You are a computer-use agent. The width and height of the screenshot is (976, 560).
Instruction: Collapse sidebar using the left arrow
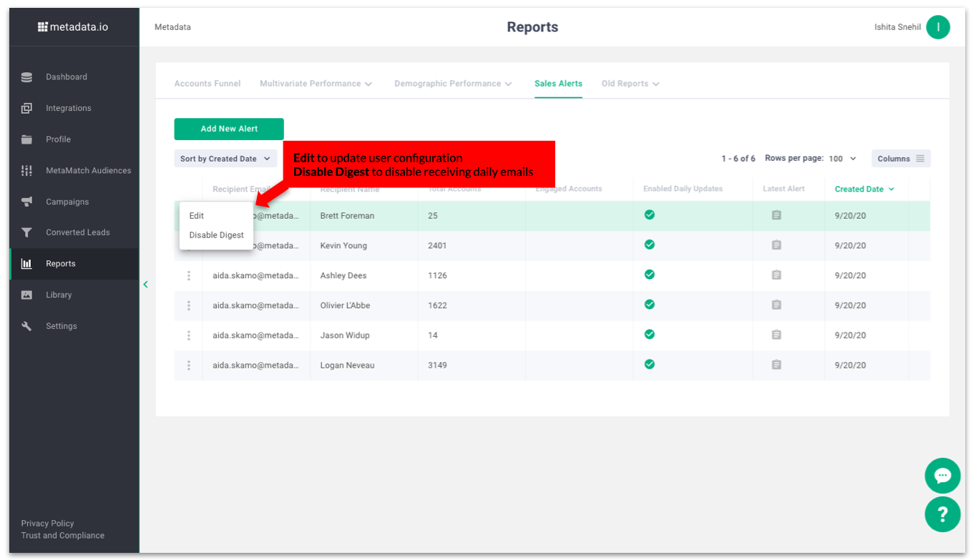tap(145, 285)
